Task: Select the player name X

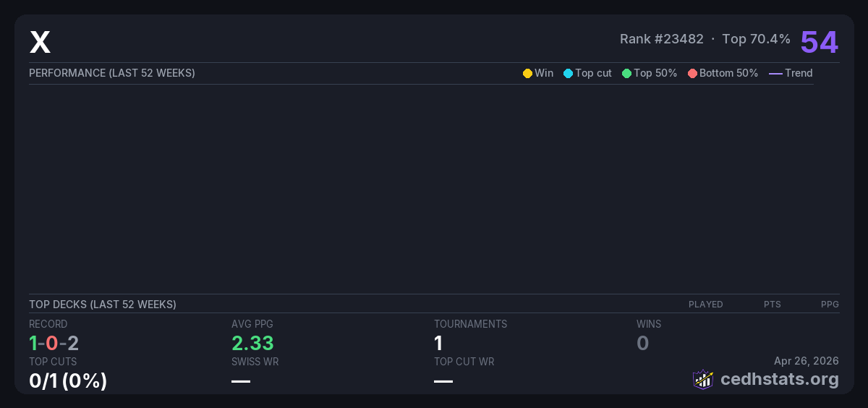Action: coord(40,43)
